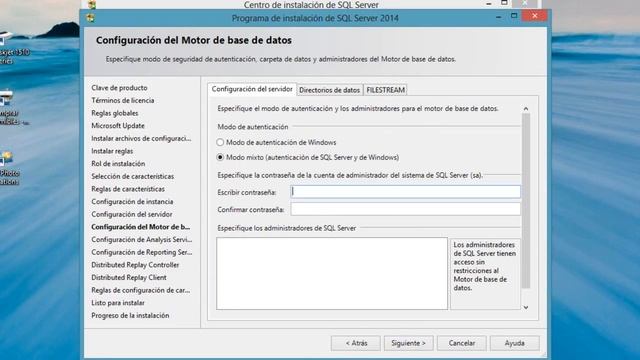Select Listo para instalar step
The image size is (640, 360).
coord(118,303)
